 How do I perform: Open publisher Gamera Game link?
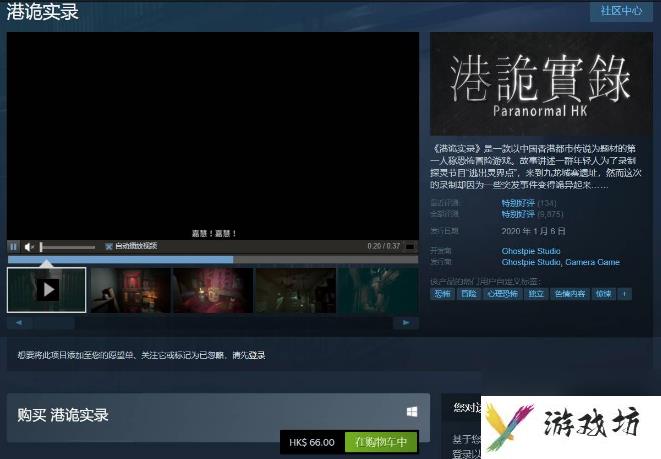pos(592,262)
